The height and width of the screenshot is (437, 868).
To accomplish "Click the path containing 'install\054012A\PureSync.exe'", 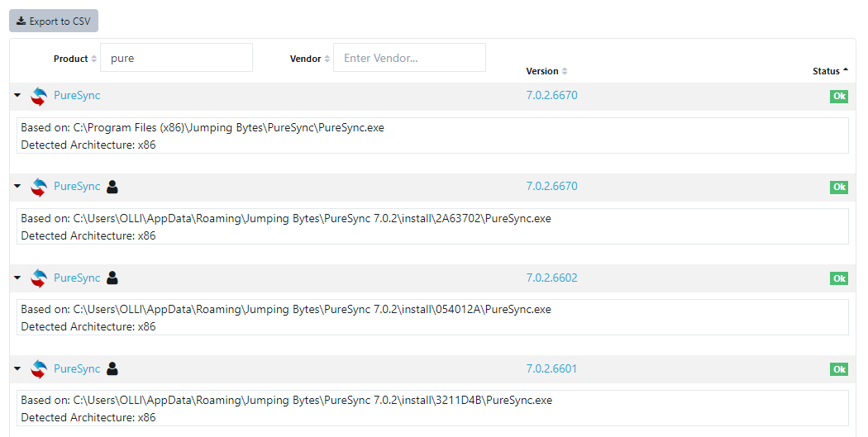I will point(286,309).
